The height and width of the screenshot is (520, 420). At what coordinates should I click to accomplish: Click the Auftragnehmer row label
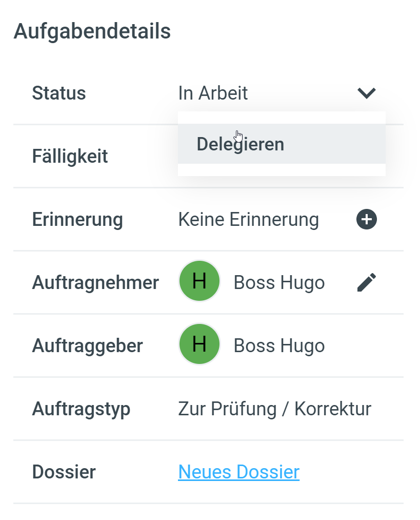pyautogui.click(x=95, y=282)
